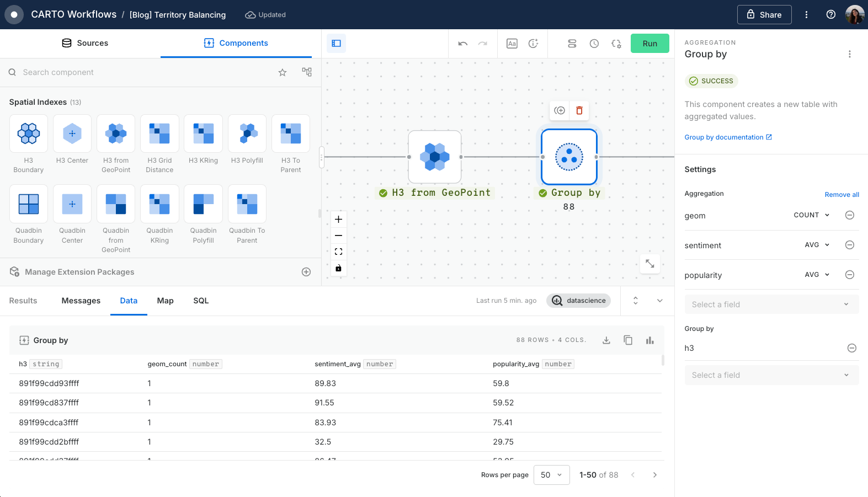Toggle favorite components star filter

(x=283, y=72)
